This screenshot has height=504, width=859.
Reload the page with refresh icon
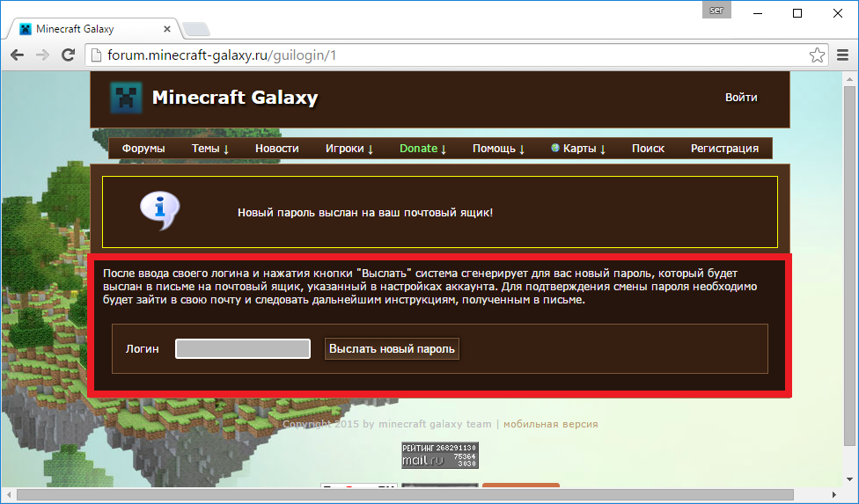[67, 55]
